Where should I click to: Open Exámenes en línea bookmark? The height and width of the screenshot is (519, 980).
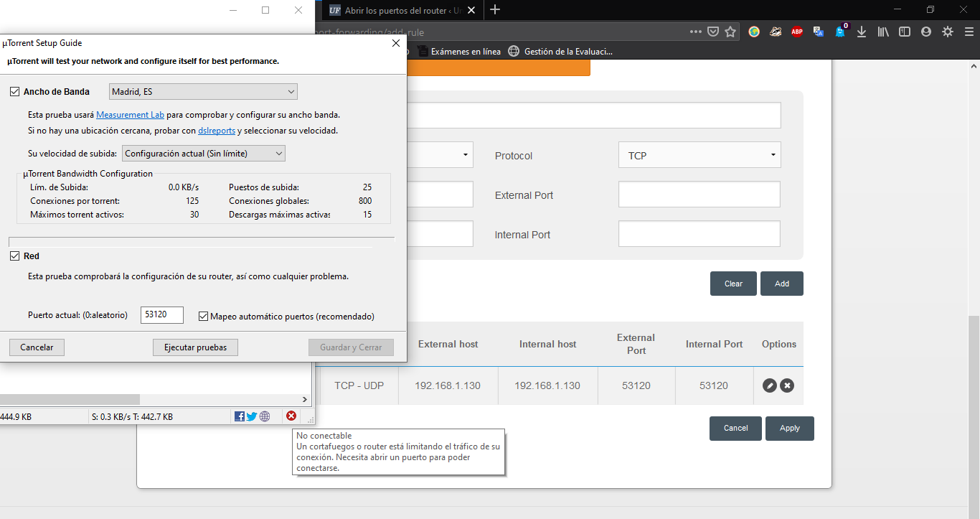pos(459,52)
